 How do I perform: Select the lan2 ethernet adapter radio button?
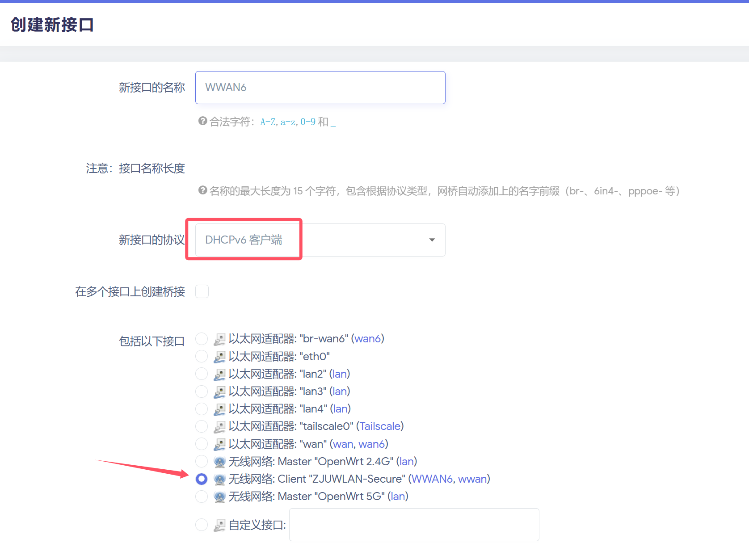(x=202, y=374)
